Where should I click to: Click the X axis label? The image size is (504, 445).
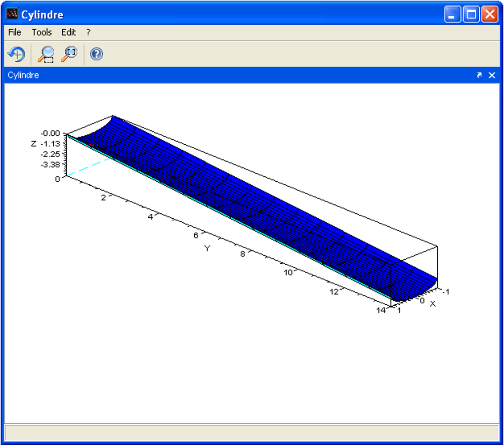[x=433, y=304]
